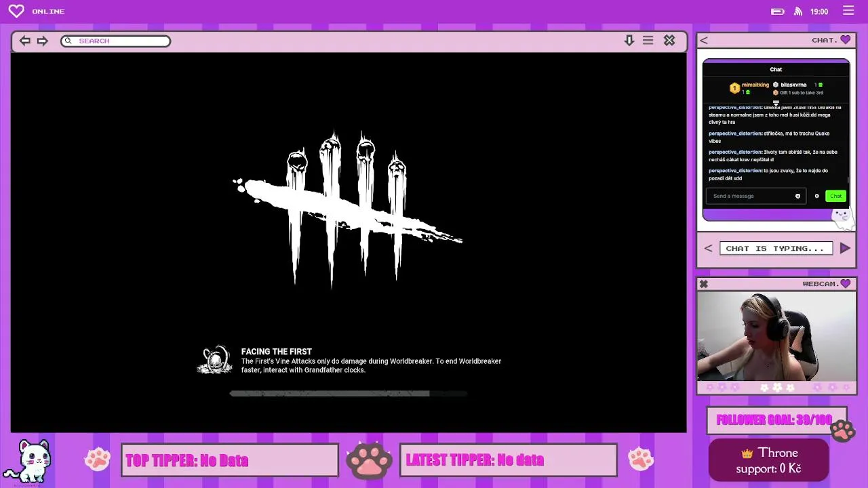Click the purple play arrow beside CHAT IS TYPING
The width and height of the screenshot is (868, 488).
845,248
